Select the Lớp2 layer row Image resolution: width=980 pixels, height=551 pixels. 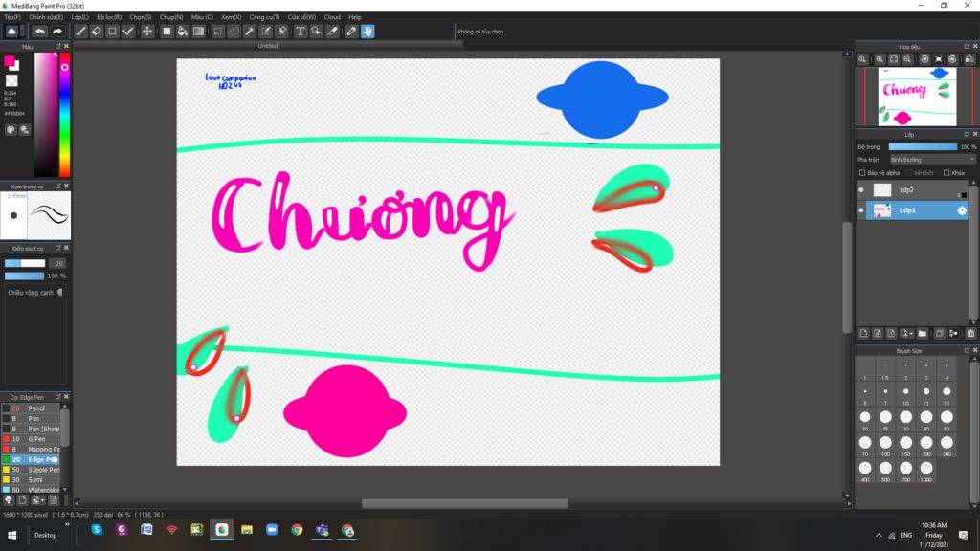tap(913, 190)
